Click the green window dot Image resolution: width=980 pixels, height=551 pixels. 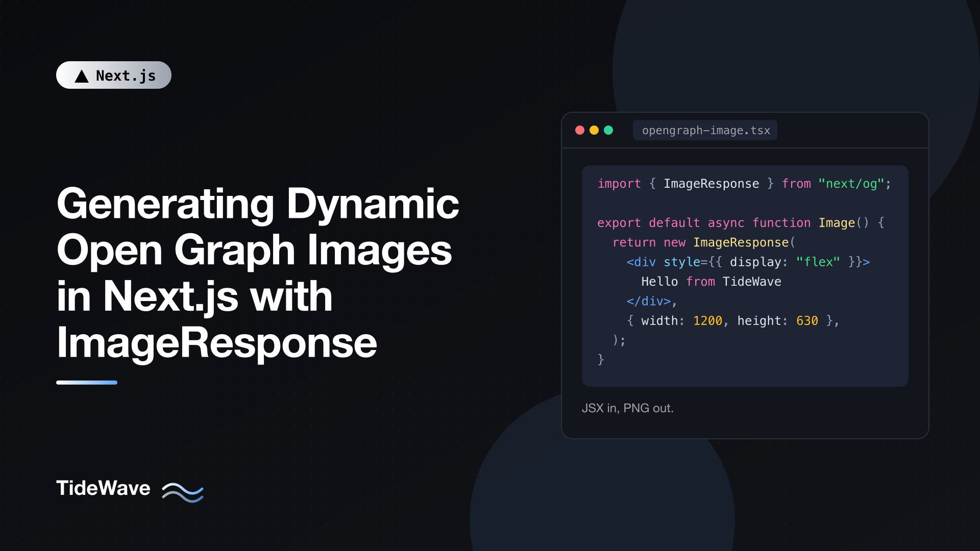pyautogui.click(x=608, y=130)
